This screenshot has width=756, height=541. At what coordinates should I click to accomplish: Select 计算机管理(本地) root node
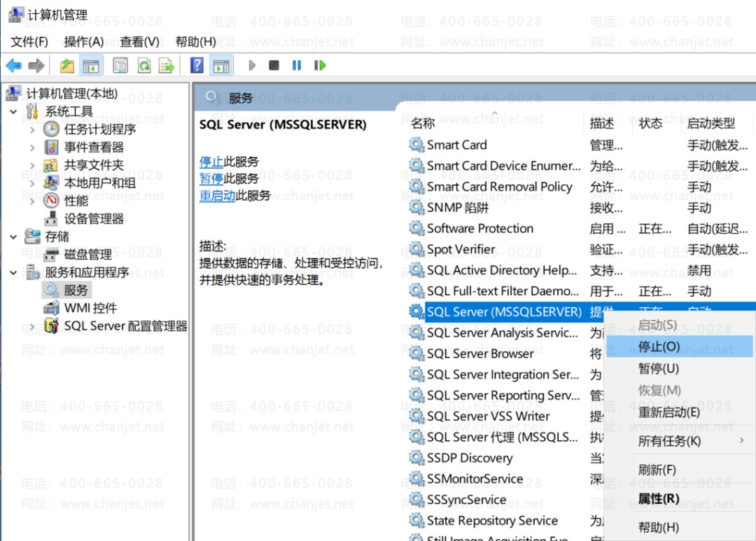pos(72,93)
